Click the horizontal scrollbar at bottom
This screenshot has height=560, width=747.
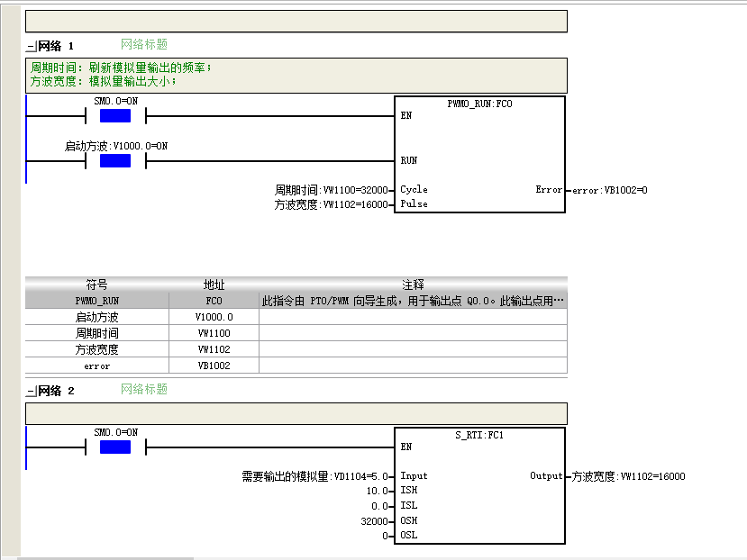click(x=105, y=558)
